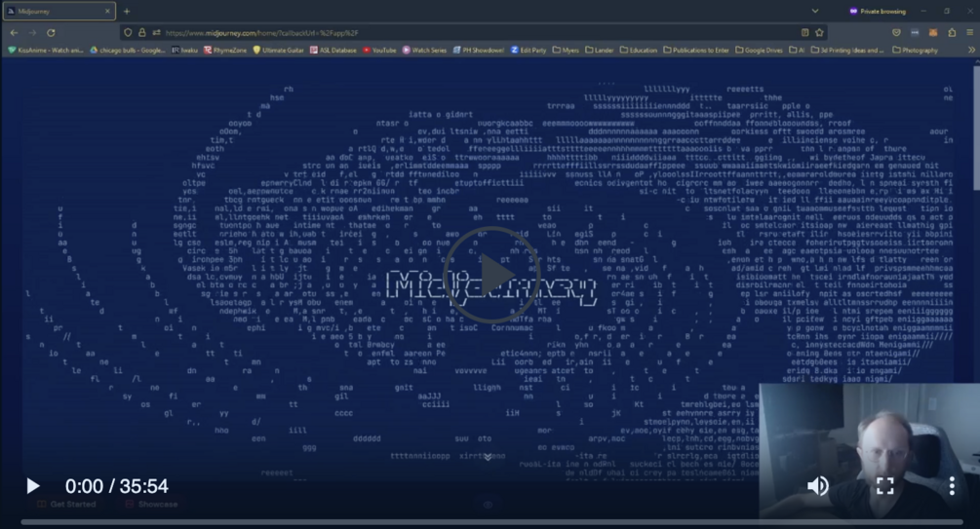980x529 pixels.
Task: Expand the Publications to Enter folder
Action: pyautogui.click(x=695, y=50)
